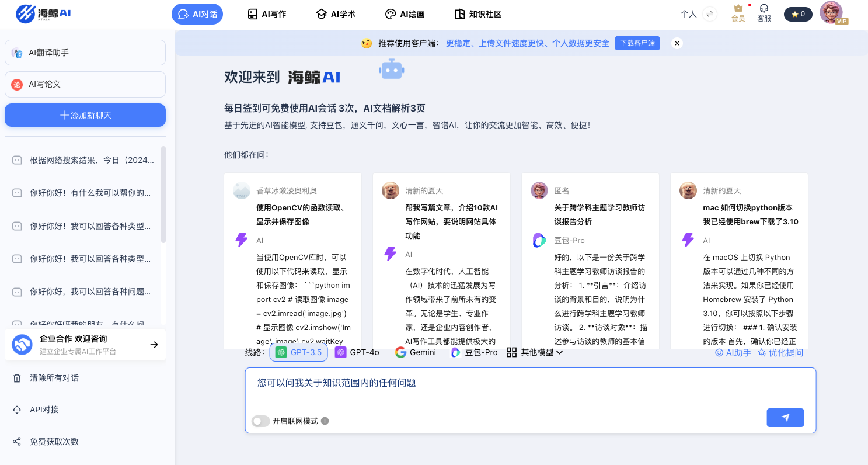Open the VIP user avatar
This screenshot has height=465, width=868.
(x=832, y=13)
